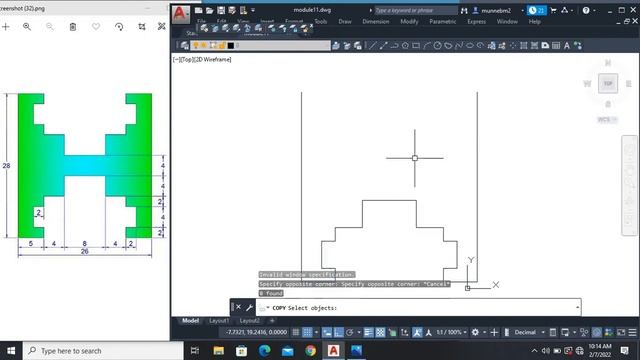Image resolution: width=640 pixels, height=360 pixels.
Task: Click the Save icon in quick access toolbar
Action: point(221,11)
